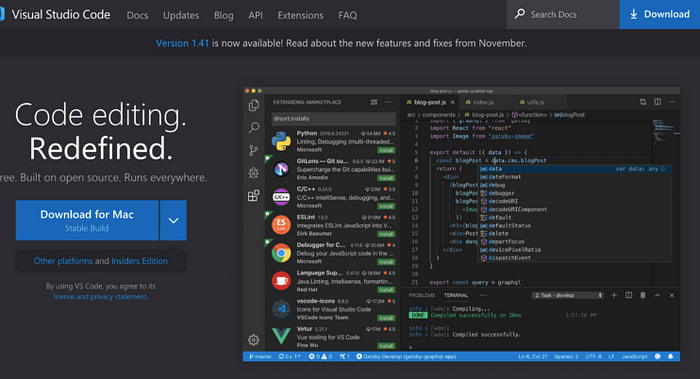Open Extensions in the top navigation
The image size is (700, 379).
[300, 15]
